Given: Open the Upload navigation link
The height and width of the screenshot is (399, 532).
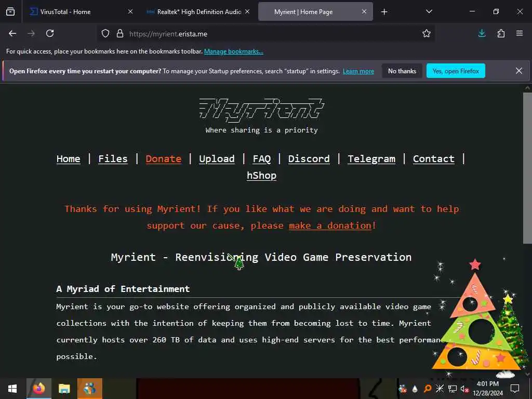Looking at the screenshot, I should click(217, 159).
